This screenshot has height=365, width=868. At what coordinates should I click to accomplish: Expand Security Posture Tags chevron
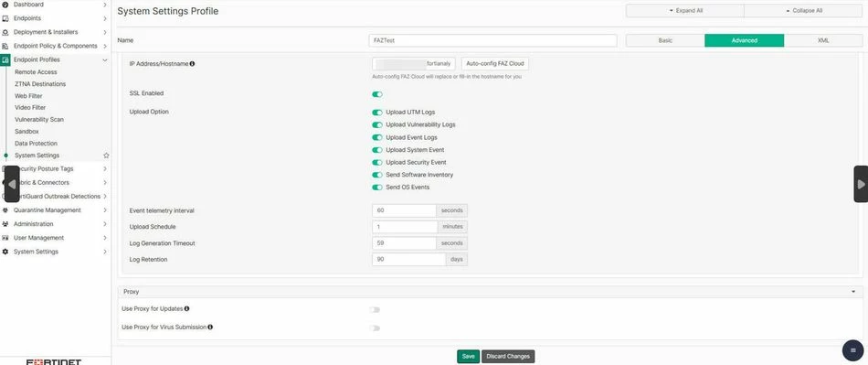pos(105,169)
